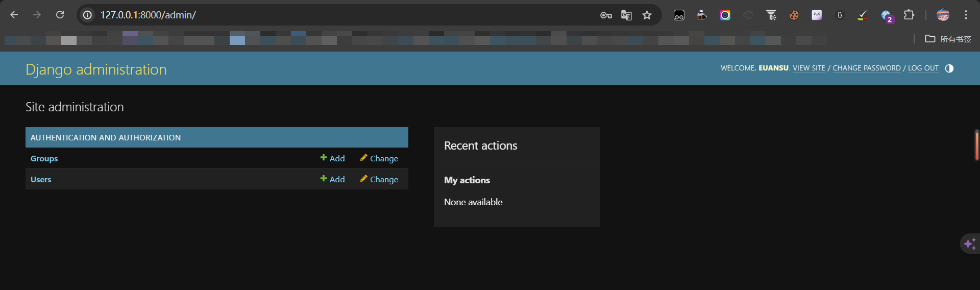Click the cookie extension icon
This screenshot has height=290, width=980.
pos(794,15)
